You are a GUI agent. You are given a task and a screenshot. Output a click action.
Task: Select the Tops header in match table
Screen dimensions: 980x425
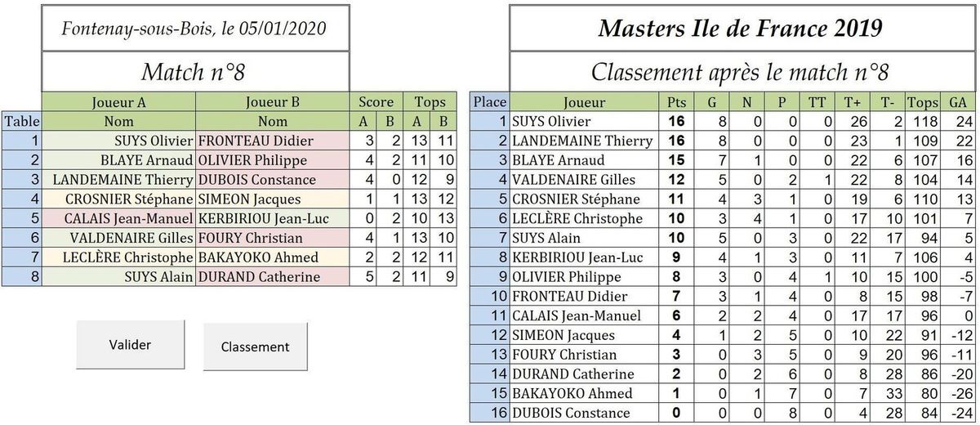tap(430, 102)
